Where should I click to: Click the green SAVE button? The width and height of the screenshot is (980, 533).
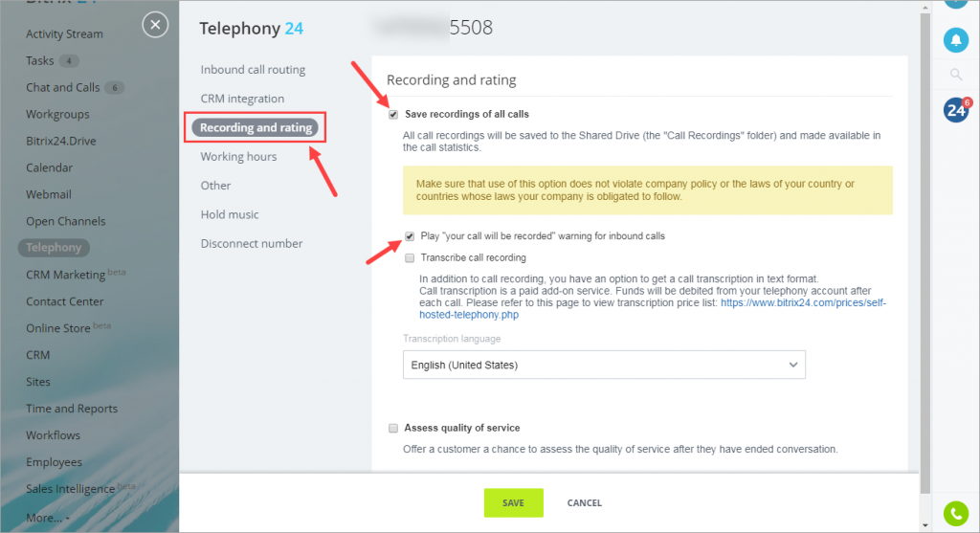513,503
